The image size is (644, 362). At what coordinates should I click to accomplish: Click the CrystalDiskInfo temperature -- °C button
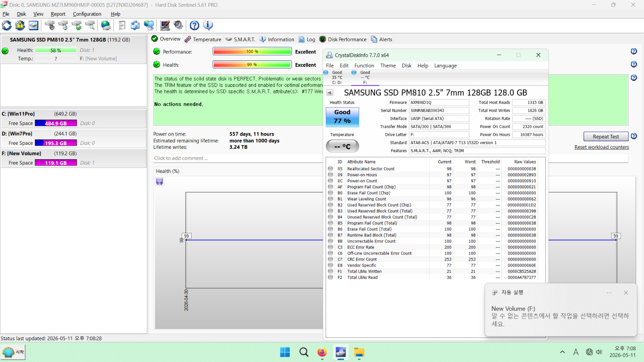pos(342,146)
